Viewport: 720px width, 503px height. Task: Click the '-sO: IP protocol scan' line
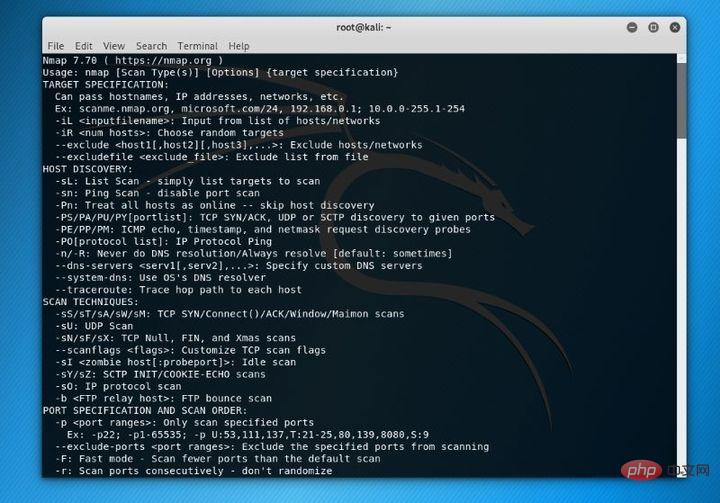[118, 386]
